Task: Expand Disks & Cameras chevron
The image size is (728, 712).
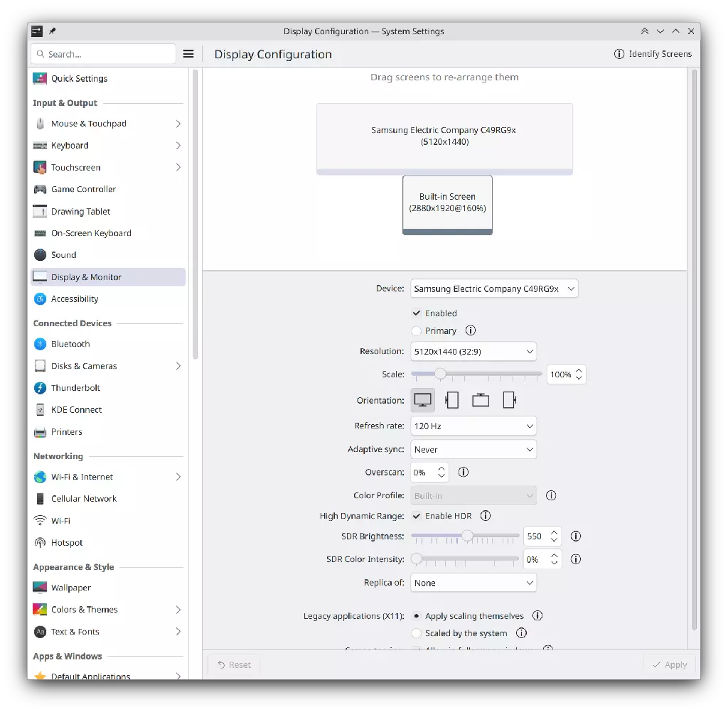Action: [178, 366]
